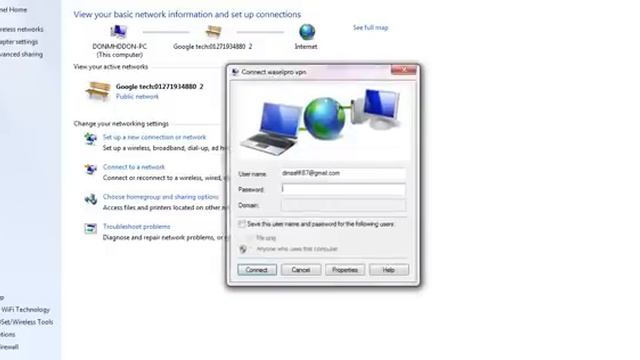Screen dimensions: 640x360
Task: Click the Password input field
Action: click(x=343, y=189)
